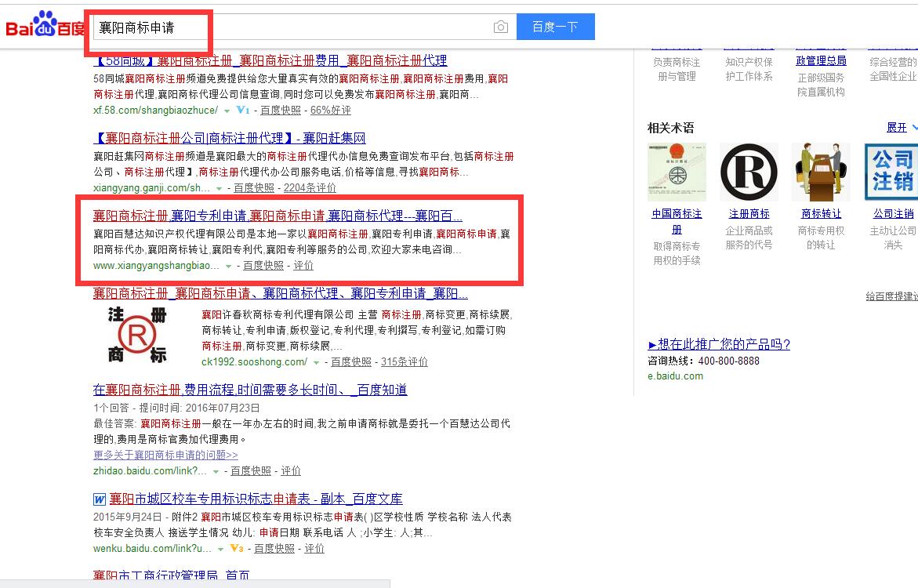Click the zhidao.baidu.com/link URL text

click(x=150, y=471)
